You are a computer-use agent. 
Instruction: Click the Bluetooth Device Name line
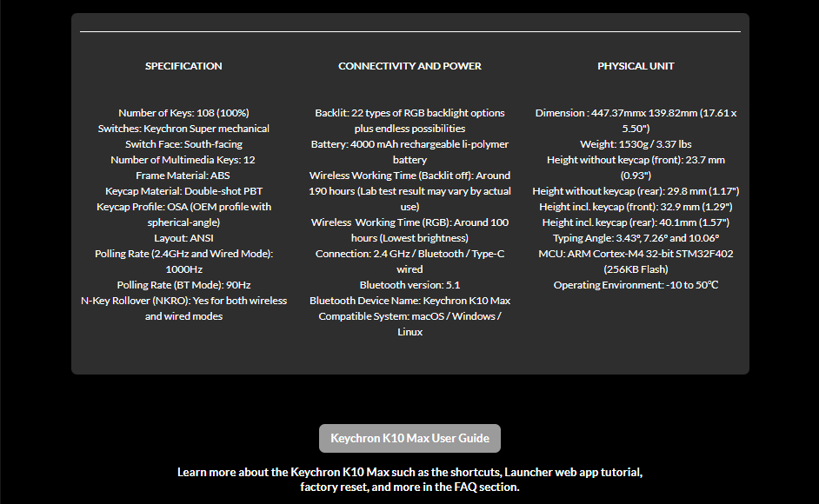coord(409,301)
